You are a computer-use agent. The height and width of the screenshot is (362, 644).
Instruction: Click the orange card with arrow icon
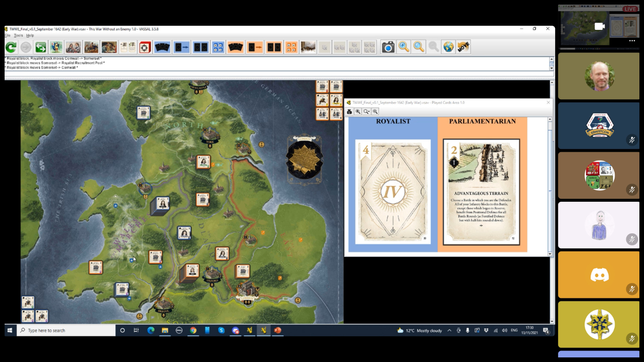(x=254, y=47)
